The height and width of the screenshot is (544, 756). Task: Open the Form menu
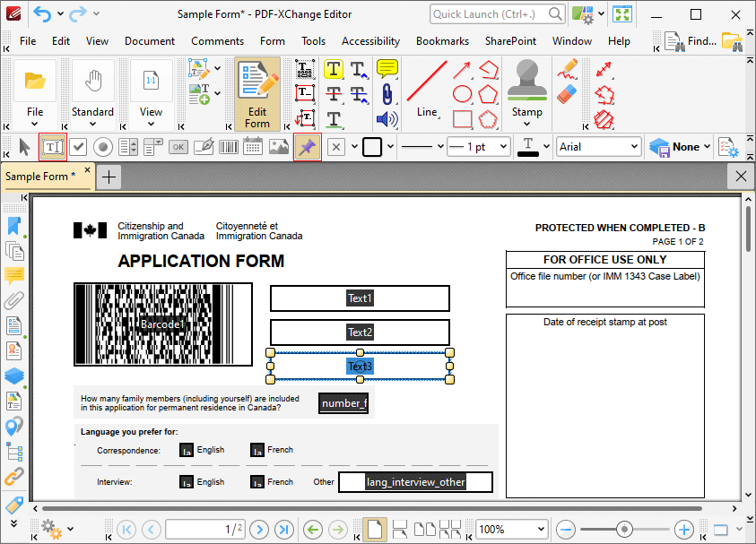[273, 41]
